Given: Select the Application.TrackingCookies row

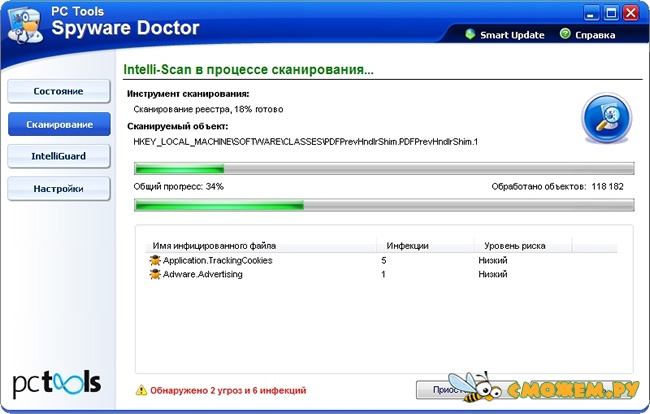Looking at the screenshot, I should pos(381,261).
